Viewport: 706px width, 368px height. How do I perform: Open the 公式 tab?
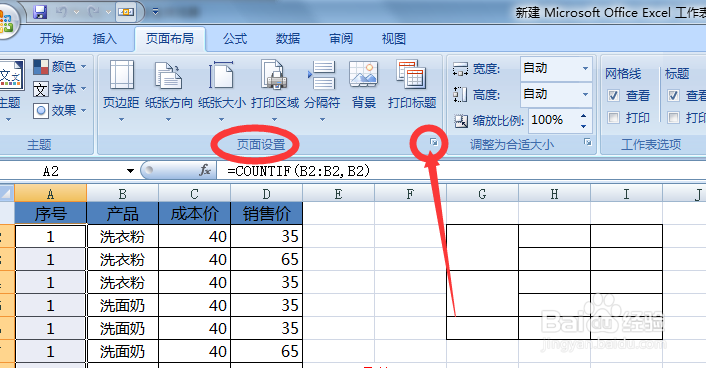[235, 39]
